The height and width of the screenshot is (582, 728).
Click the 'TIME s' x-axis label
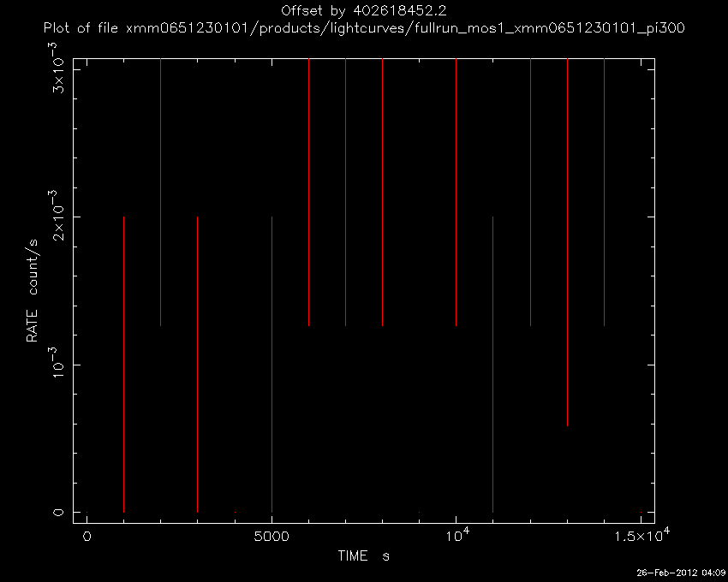tap(363, 555)
